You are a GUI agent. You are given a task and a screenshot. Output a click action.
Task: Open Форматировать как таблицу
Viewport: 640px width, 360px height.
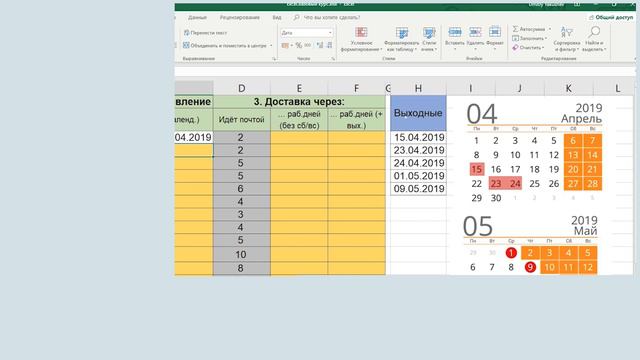tap(402, 39)
